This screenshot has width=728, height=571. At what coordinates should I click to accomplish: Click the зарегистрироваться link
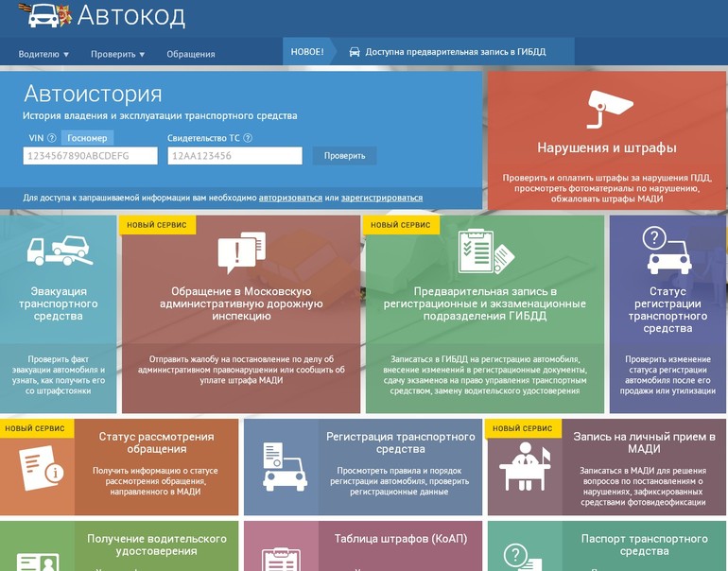click(x=382, y=198)
